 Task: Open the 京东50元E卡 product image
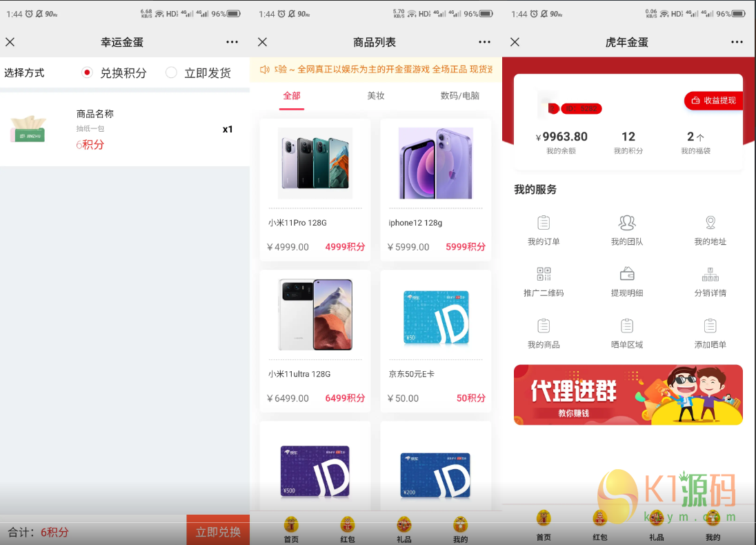pos(436,317)
